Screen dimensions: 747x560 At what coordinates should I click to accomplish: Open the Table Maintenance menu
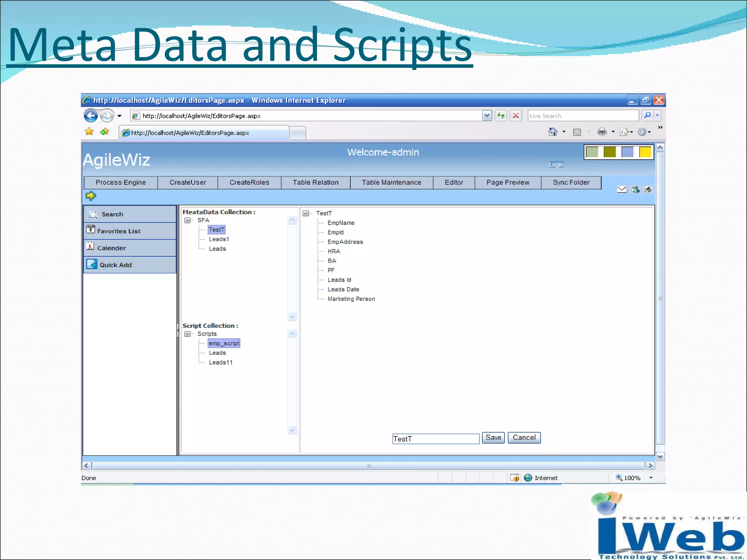coord(392,183)
